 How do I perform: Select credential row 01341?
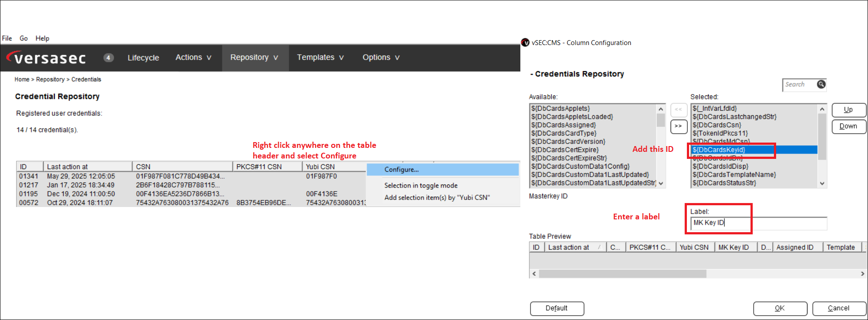click(x=191, y=176)
